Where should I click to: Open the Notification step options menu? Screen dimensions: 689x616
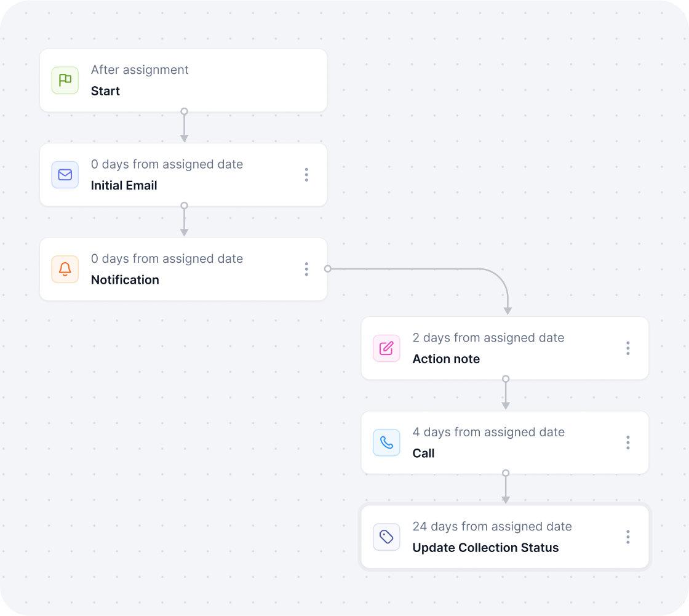tap(307, 269)
